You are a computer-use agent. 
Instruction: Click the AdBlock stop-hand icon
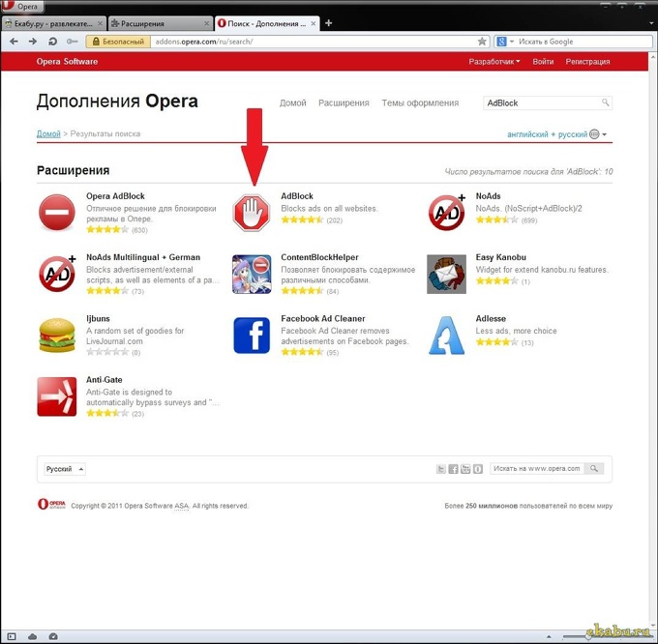252,213
